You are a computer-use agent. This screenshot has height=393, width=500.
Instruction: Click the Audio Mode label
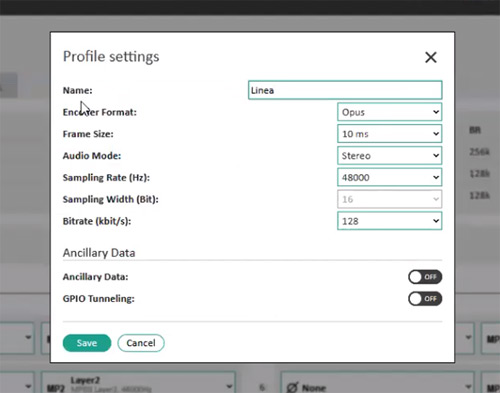click(x=92, y=156)
